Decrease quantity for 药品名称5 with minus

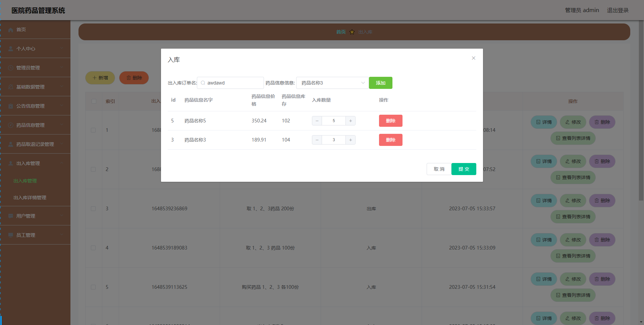click(x=317, y=121)
